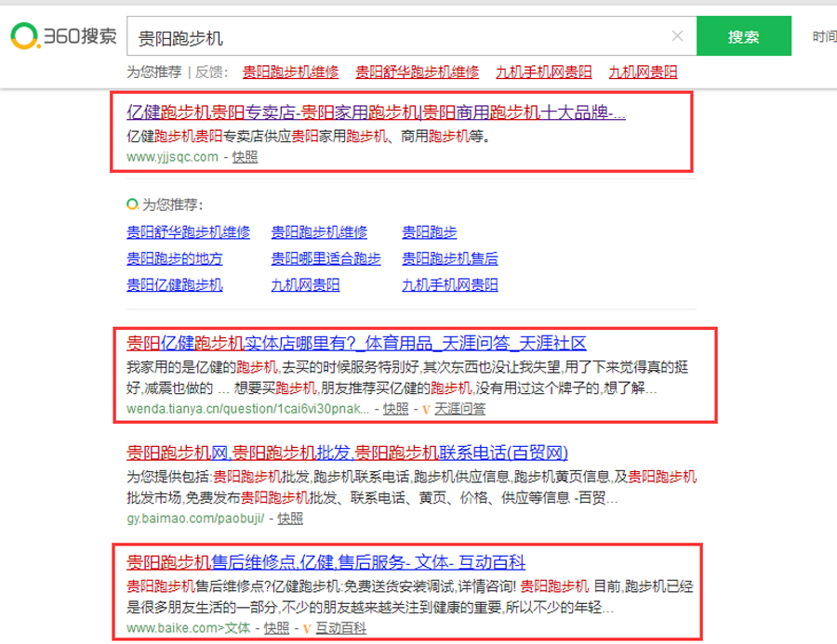The image size is (837, 644).
Task: Open result 亿健跑步机贵阳专卖店 title
Action: point(376,112)
